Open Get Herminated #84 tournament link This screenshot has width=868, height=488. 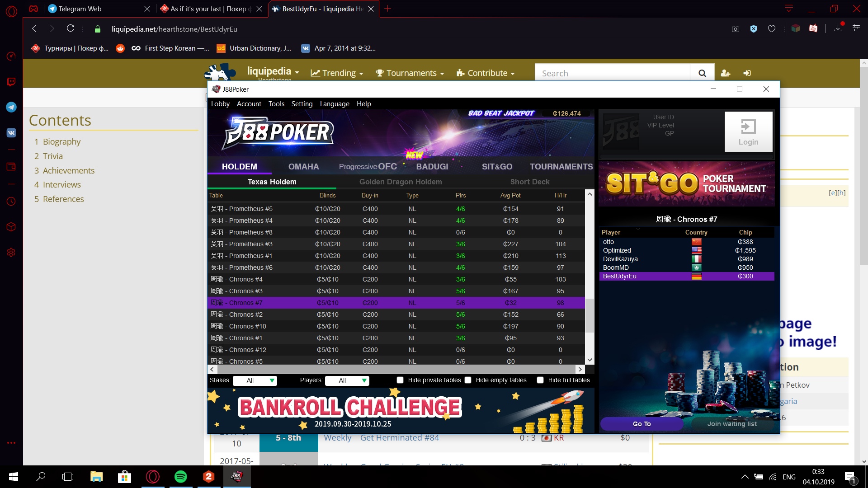(400, 437)
